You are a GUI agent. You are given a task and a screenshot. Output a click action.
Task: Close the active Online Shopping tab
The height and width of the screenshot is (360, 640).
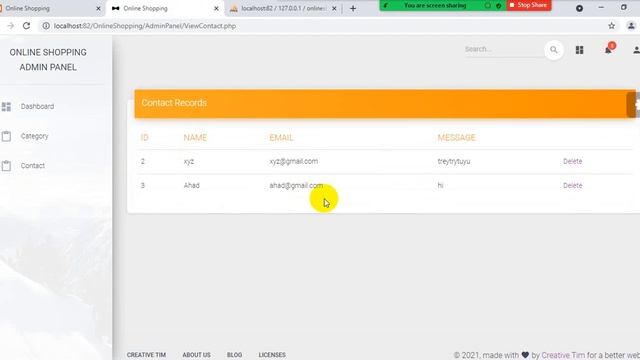pyautogui.click(x=216, y=8)
